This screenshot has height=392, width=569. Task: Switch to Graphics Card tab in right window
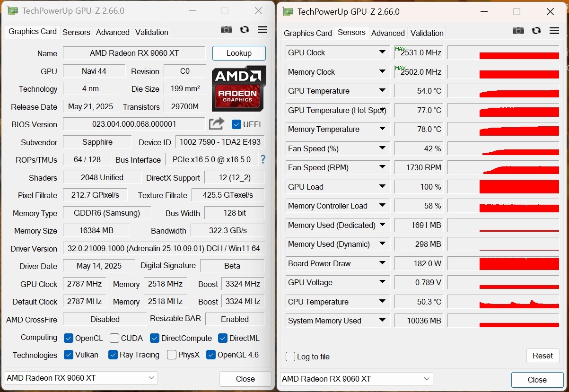(x=308, y=33)
